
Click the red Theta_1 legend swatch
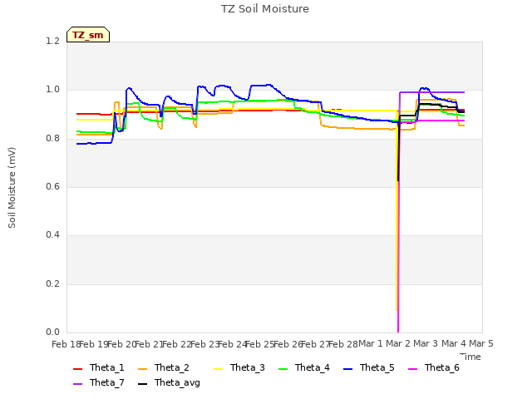[77, 369]
